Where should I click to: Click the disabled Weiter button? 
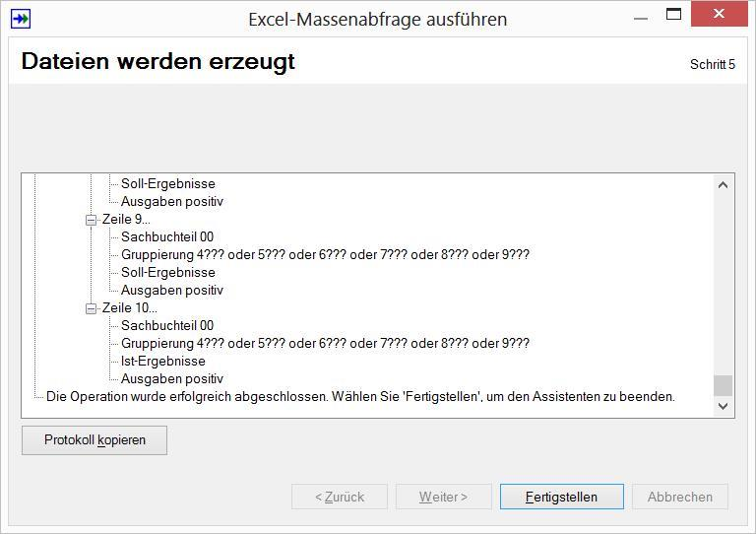point(444,497)
